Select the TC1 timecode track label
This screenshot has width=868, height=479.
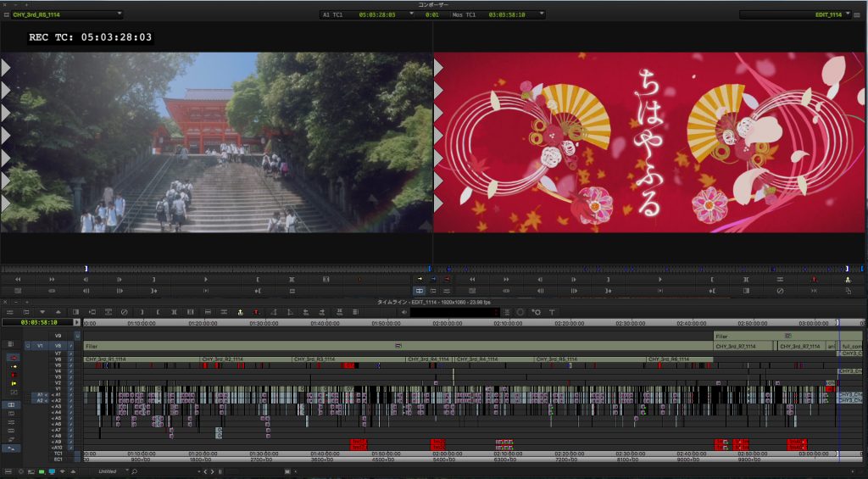pos(58,454)
